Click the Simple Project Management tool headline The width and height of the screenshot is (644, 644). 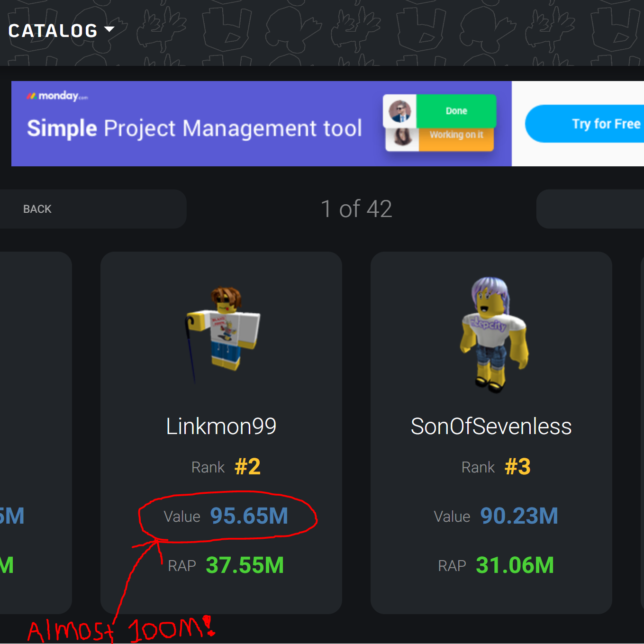(194, 128)
